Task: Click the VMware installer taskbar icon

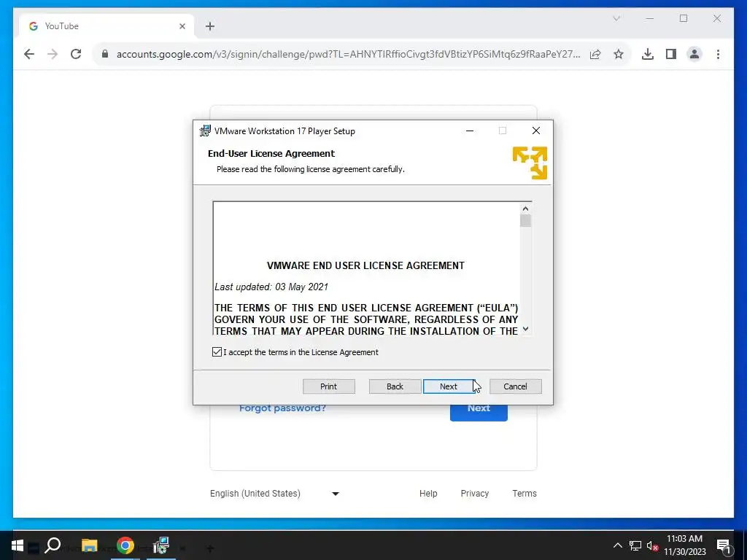Action: point(161,545)
